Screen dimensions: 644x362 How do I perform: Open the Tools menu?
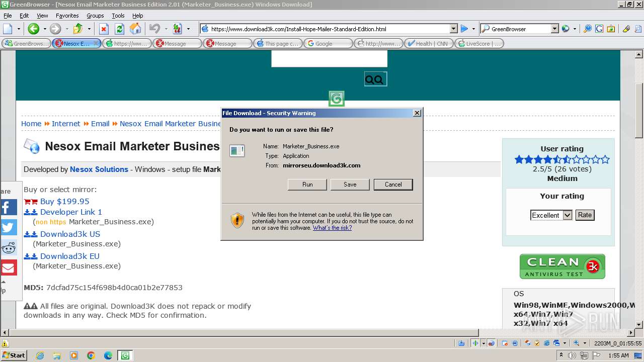tap(118, 16)
